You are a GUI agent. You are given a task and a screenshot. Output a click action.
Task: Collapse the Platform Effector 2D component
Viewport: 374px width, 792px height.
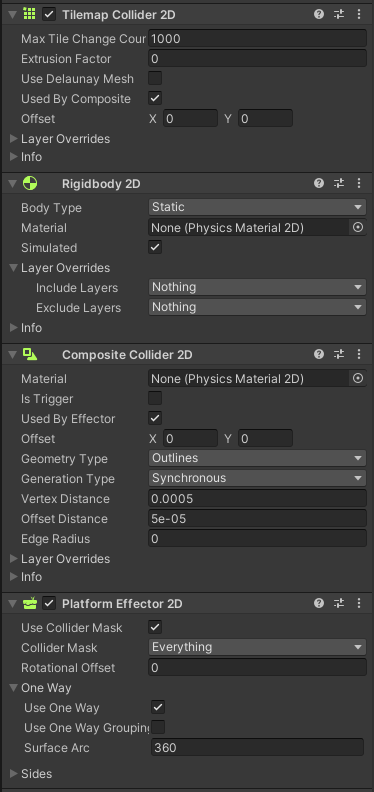tap(13, 603)
